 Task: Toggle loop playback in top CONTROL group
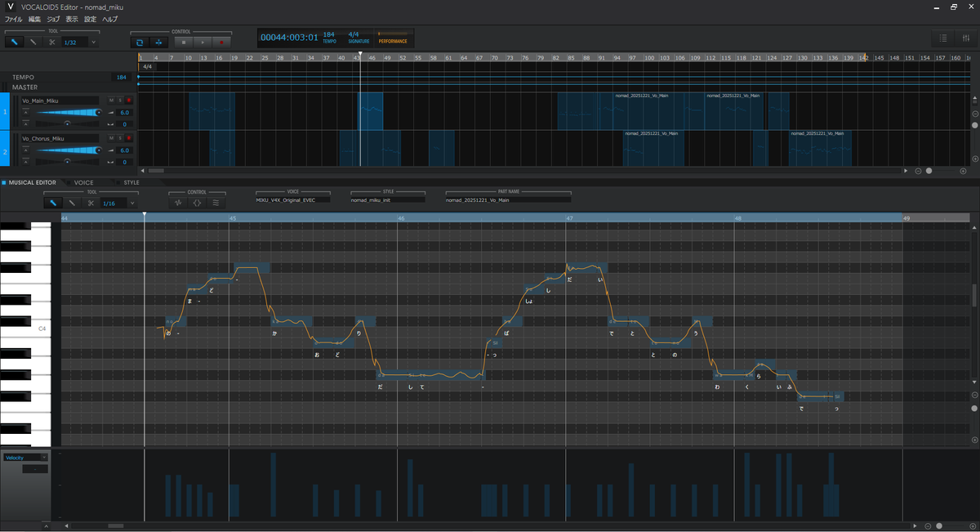(x=140, y=42)
